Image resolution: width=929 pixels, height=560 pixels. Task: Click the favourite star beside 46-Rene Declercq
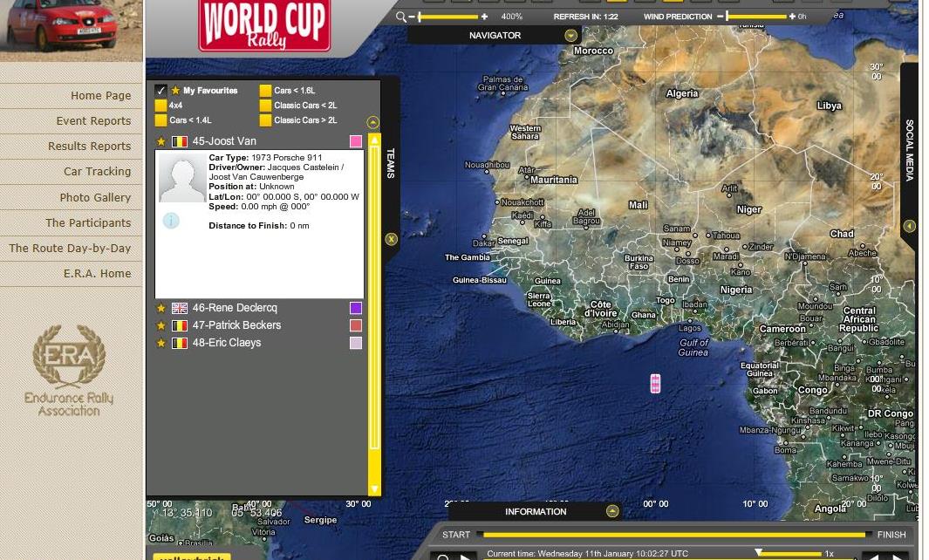click(x=161, y=308)
